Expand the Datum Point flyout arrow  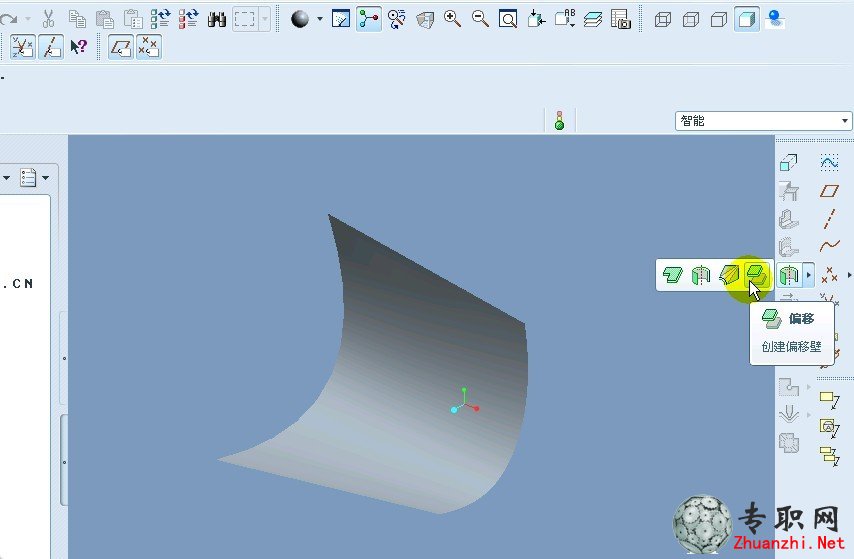click(x=850, y=275)
